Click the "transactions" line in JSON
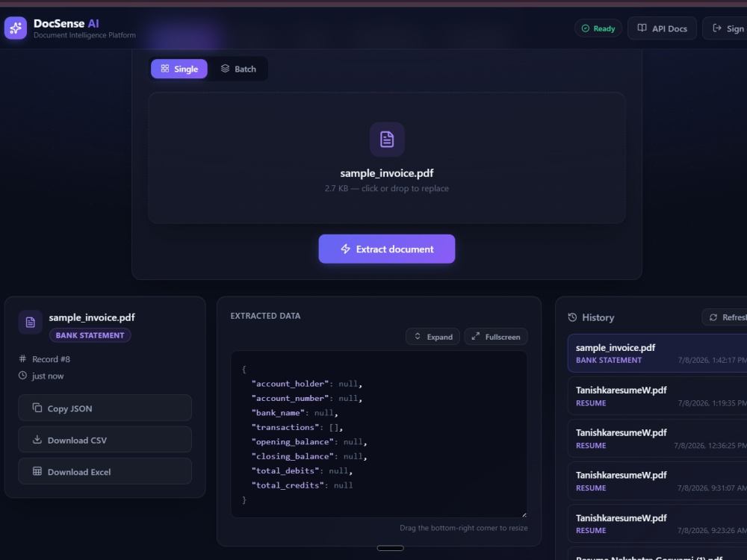 pos(297,427)
